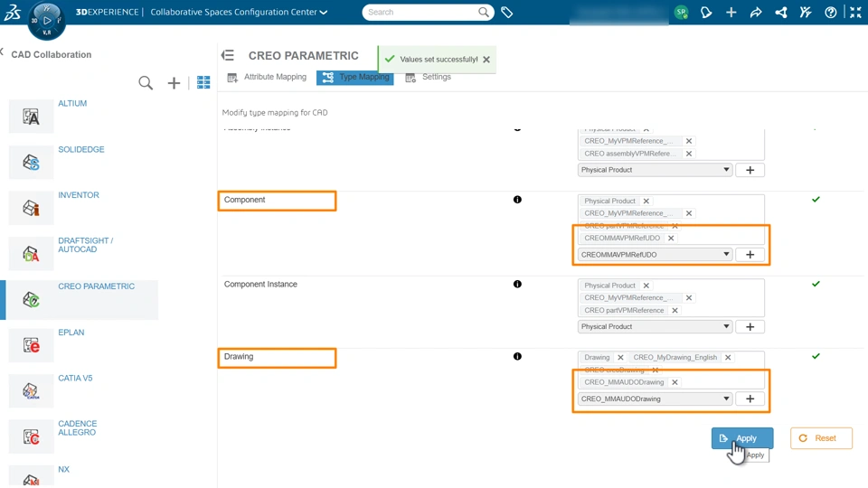Remove Physical Product tag from Component
This screenshot has height=488, width=868.
point(646,201)
